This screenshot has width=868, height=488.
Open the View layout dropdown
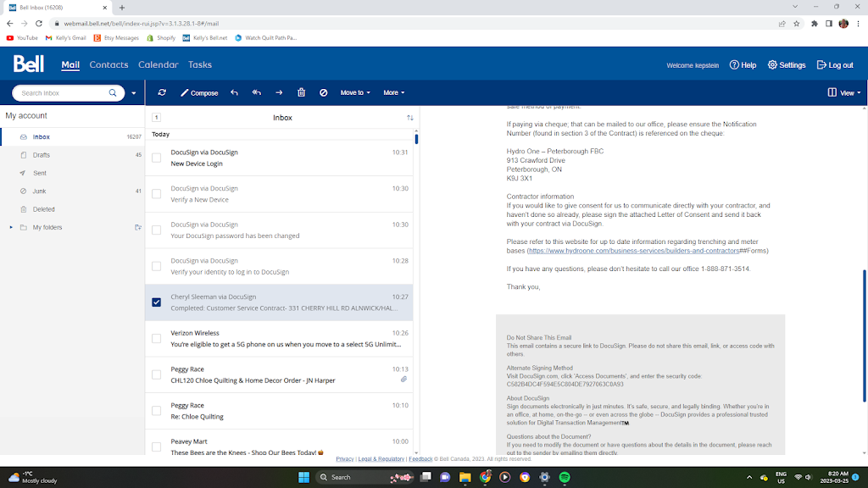coord(844,93)
